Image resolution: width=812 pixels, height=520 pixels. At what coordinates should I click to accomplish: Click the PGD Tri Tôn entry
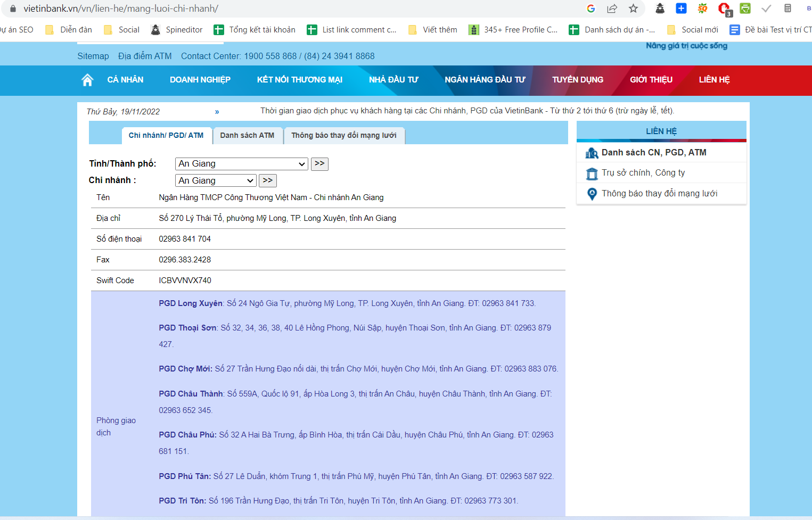339,501
